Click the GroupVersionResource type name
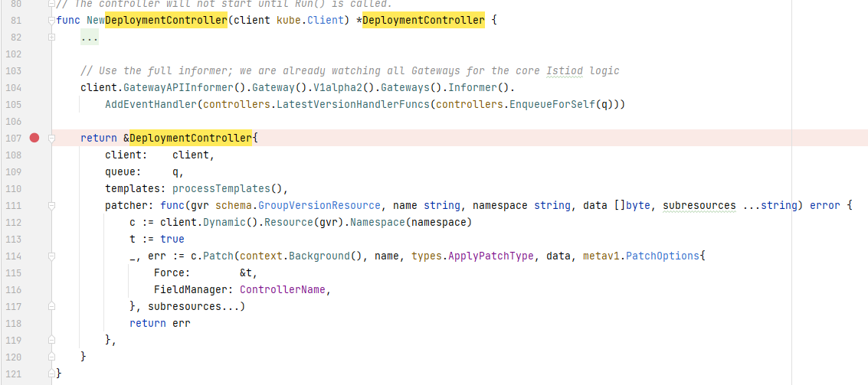 [x=319, y=205]
